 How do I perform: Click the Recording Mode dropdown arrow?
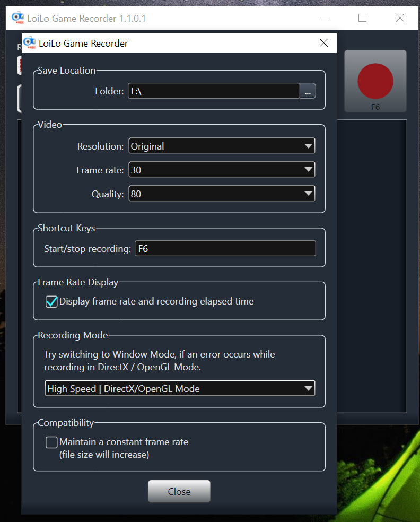[308, 388]
